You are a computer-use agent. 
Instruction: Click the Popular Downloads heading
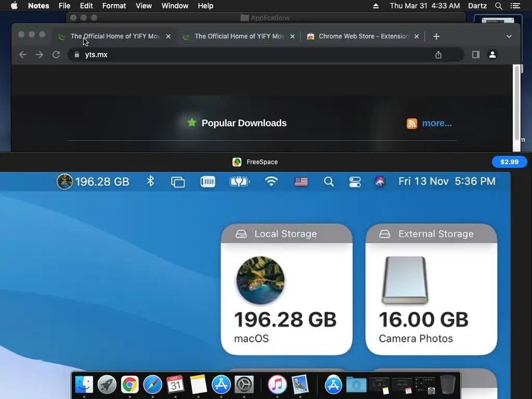pos(244,123)
